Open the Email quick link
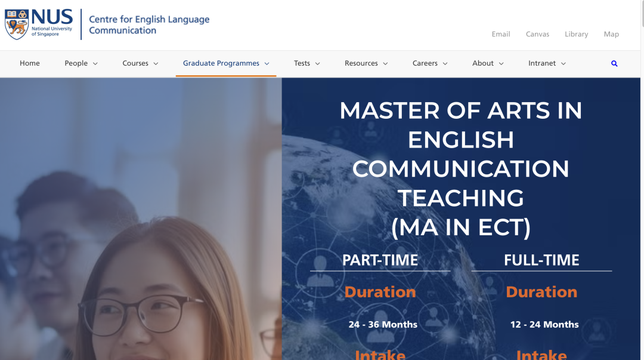This screenshot has width=644, height=360. tap(501, 34)
